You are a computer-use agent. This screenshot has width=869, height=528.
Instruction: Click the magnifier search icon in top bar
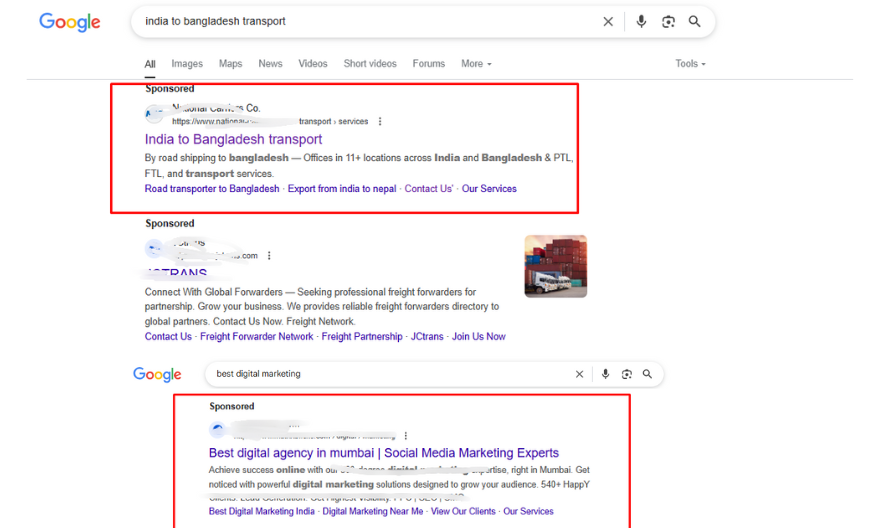694,22
